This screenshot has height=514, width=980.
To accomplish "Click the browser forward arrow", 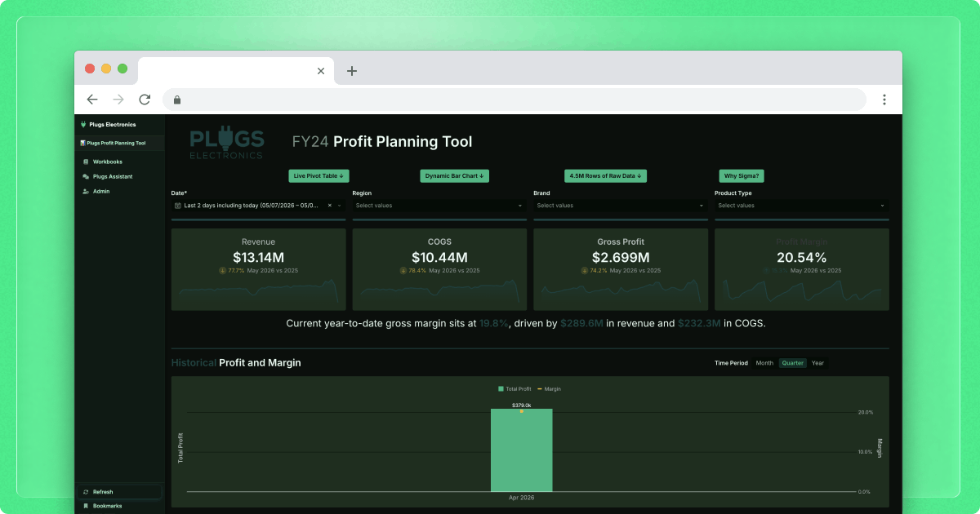I will [x=118, y=100].
